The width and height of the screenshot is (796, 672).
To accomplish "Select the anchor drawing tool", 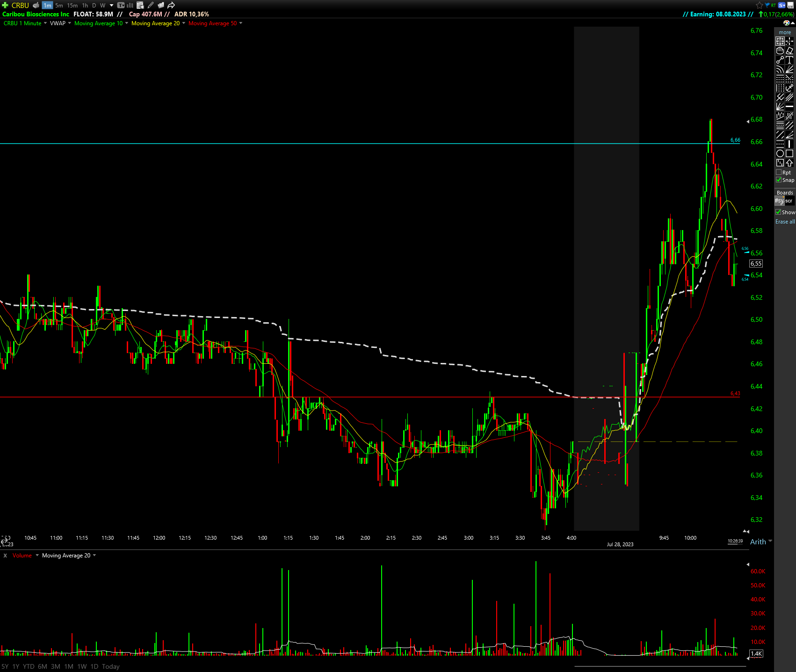I will tap(789, 88).
